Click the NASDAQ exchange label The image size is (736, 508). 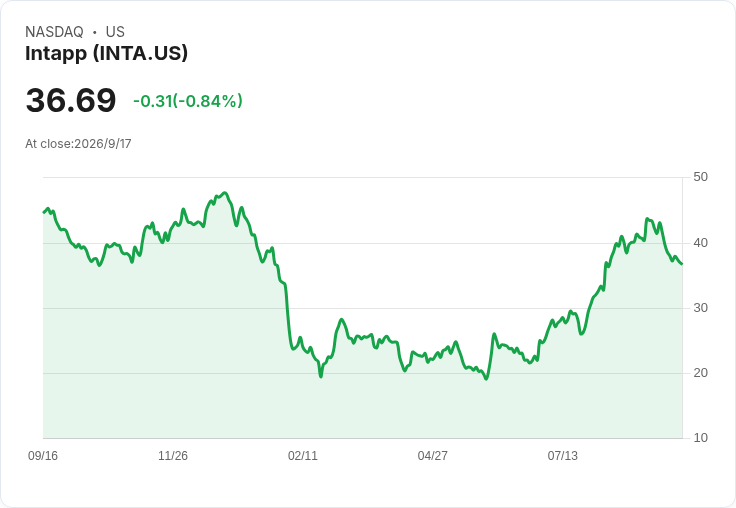pyautogui.click(x=54, y=32)
